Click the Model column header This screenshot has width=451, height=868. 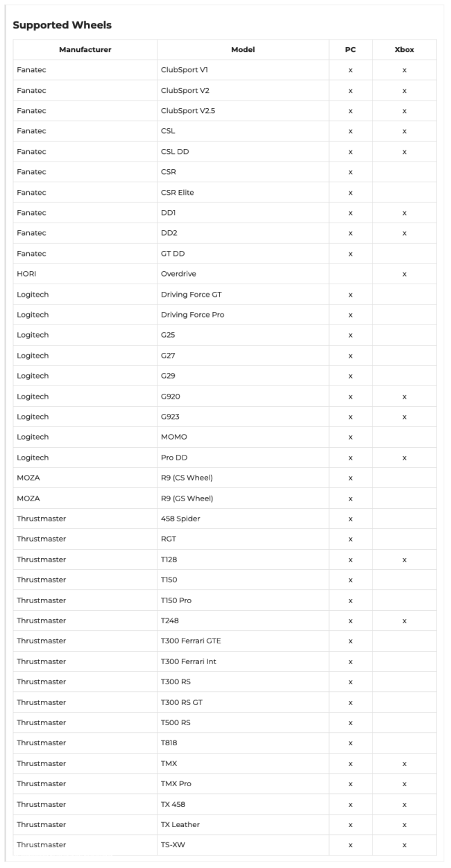244,50
